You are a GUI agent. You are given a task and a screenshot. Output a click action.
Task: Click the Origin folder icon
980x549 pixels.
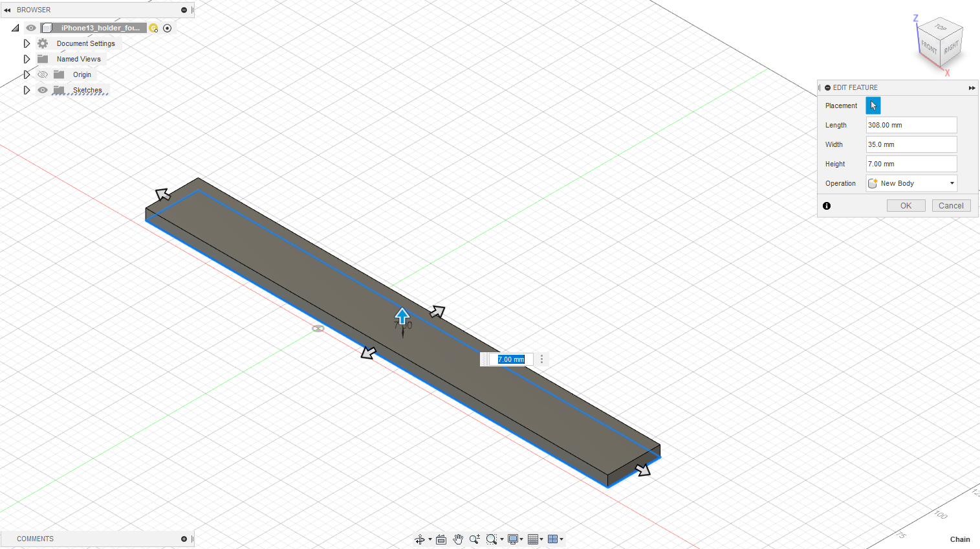pyautogui.click(x=59, y=74)
